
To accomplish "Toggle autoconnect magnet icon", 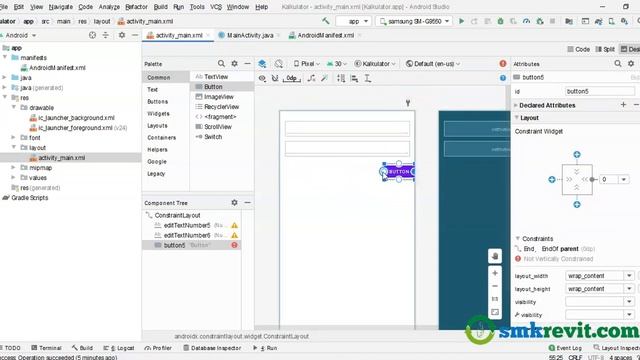I will click(275, 78).
